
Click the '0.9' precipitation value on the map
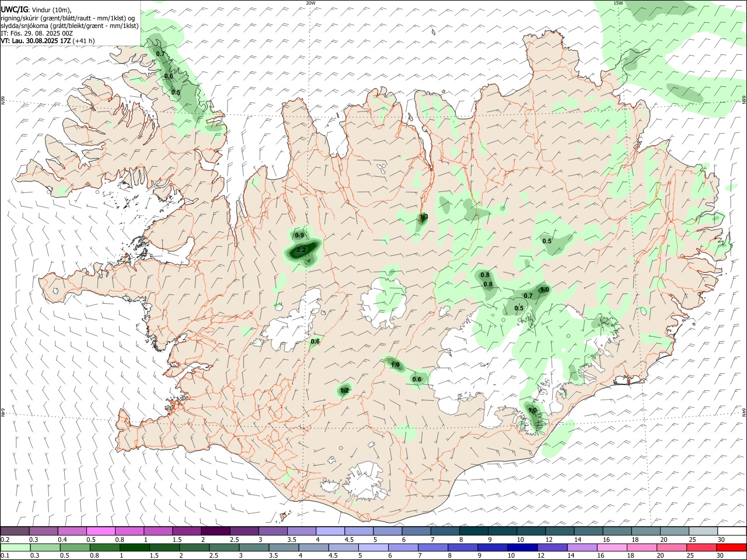click(299, 235)
